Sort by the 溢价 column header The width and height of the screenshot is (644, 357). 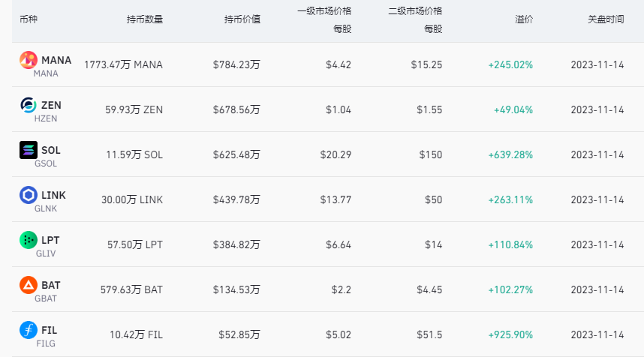pyautogui.click(x=524, y=19)
